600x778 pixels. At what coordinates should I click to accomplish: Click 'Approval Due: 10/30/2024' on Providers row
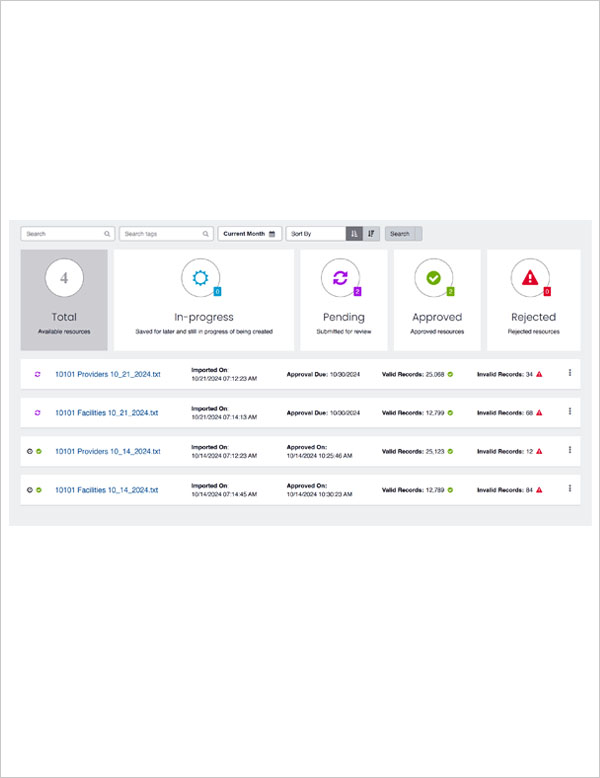[324, 374]
